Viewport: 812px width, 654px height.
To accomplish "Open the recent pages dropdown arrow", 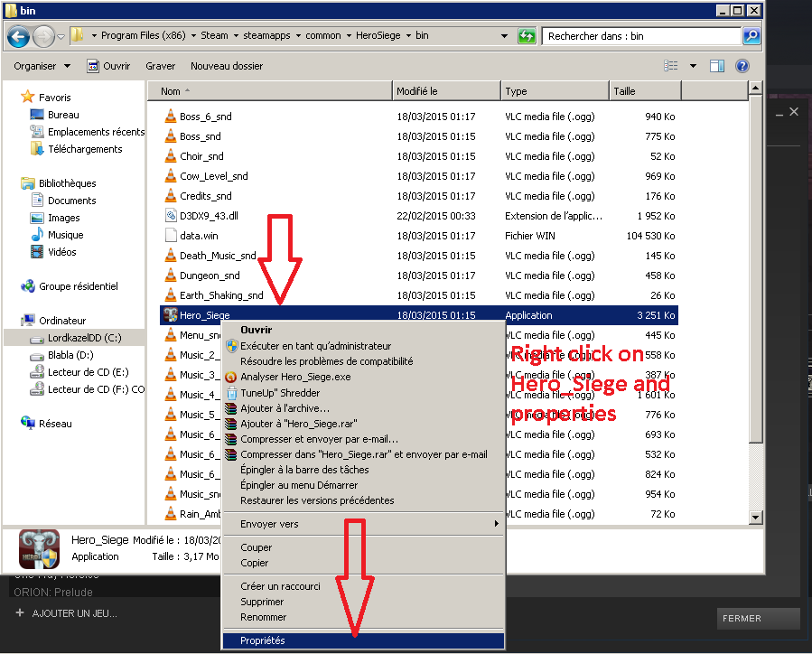I will pyautogui.click(x=61, y=37).
